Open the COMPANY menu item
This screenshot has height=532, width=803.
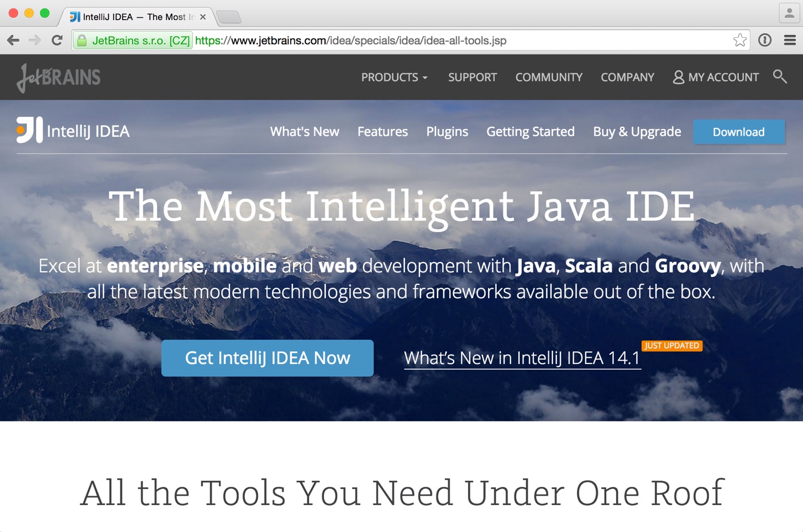coord(627,77)
